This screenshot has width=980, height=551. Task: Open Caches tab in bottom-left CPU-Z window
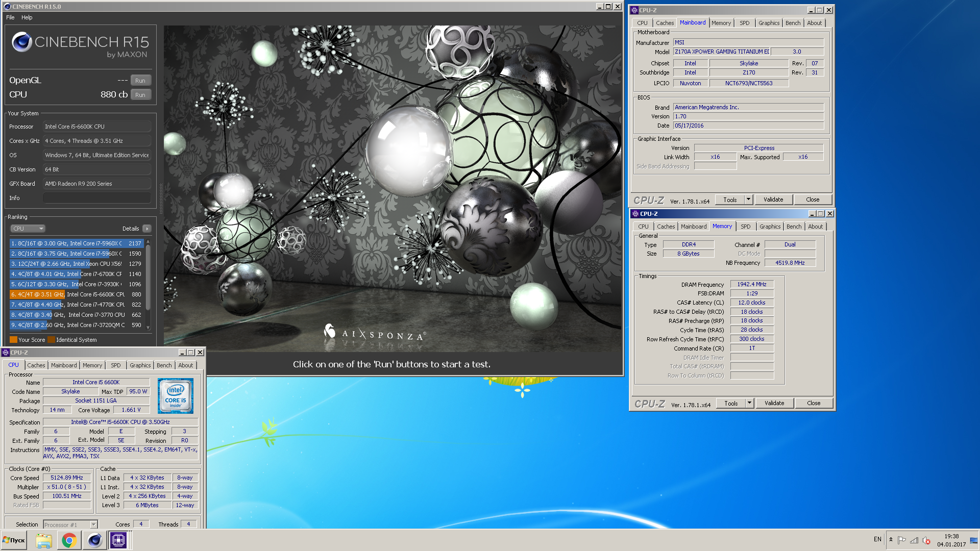[36, 365]
